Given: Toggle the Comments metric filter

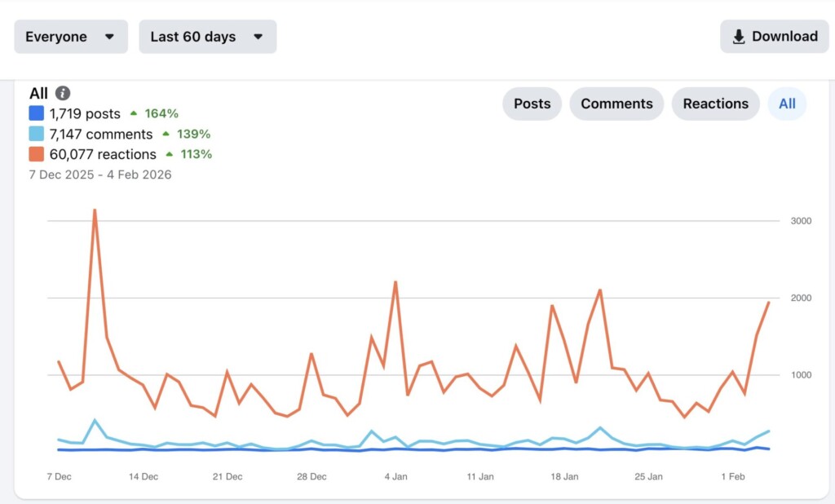Looking at the screenshot, I should point(616,104).
